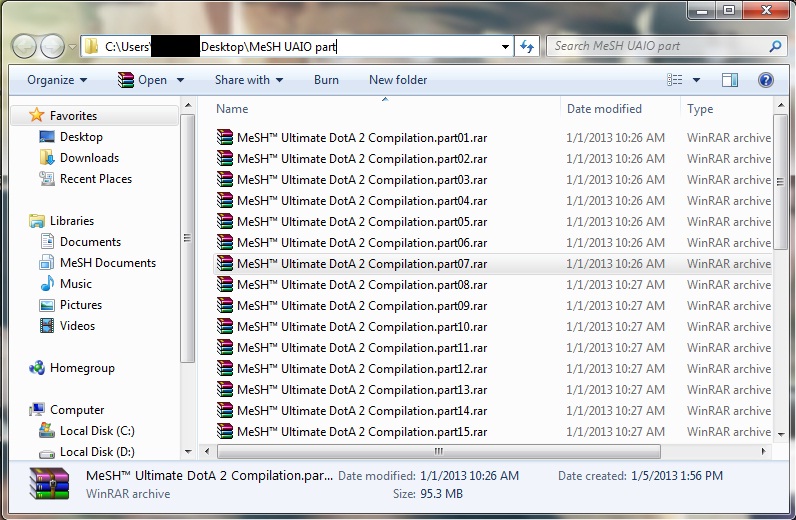Click the WinRAR icon of part04.rar
This screenshot has width=796, height=520.
pyautogui.click(x=225, y=201)
